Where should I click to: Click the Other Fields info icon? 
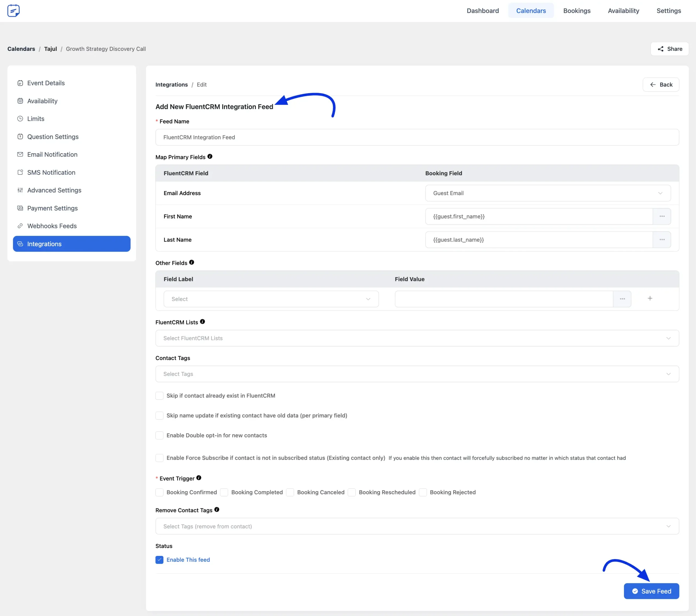[x=192, y=262]
